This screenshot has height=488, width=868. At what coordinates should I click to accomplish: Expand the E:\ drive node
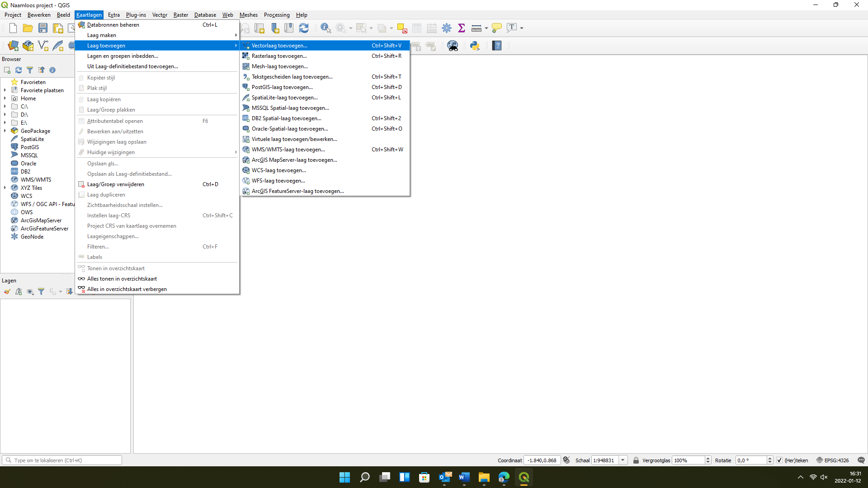tap(5, 123)
